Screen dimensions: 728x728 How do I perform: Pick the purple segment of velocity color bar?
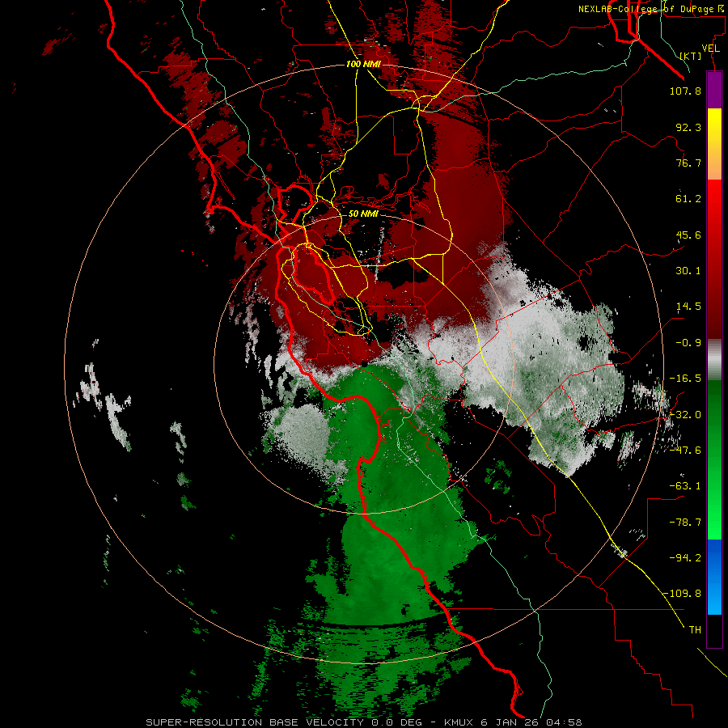pos(714,90)
